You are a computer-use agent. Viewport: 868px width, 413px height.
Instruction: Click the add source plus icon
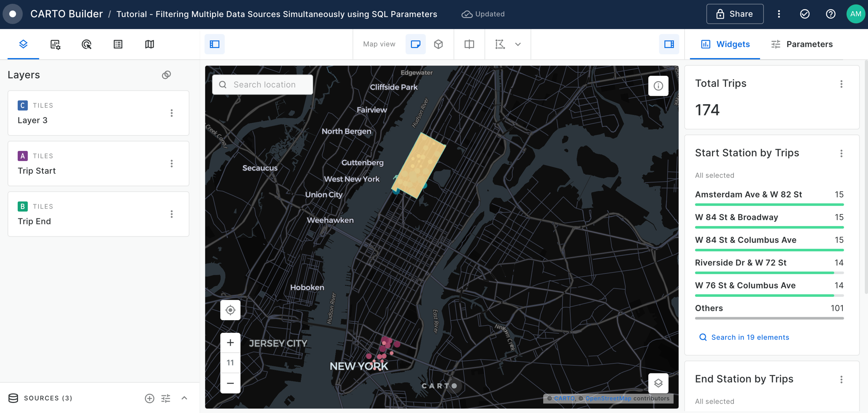point(150,398)
